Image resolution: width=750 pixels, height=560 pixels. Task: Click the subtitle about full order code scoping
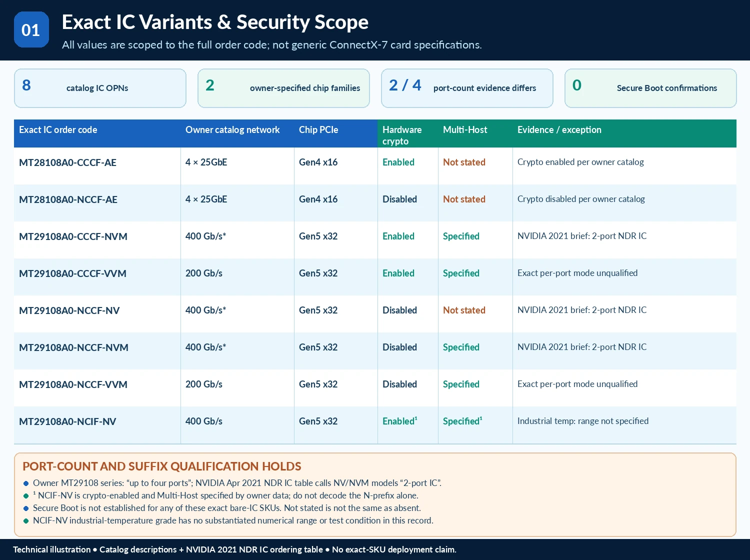pyautogui.click(x=272, y=45)
